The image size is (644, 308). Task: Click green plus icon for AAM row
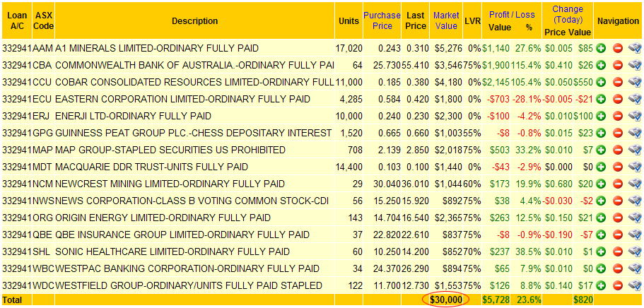602,49
